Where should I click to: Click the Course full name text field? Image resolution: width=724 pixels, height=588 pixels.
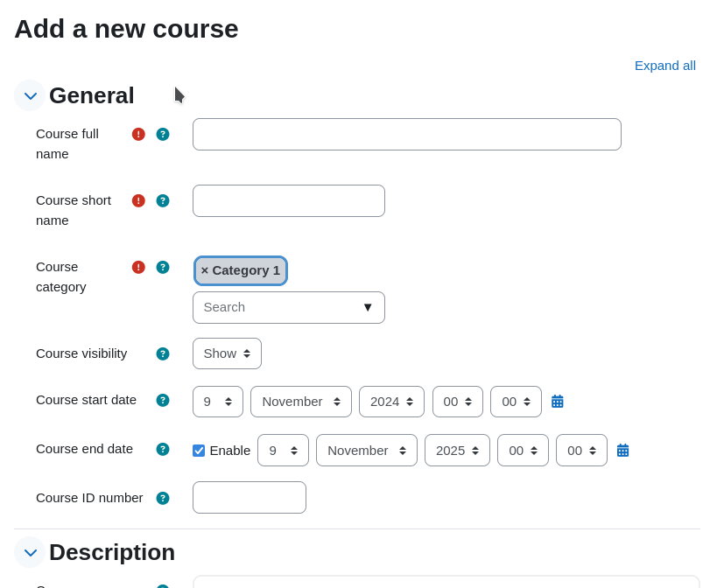click(407, 134)
